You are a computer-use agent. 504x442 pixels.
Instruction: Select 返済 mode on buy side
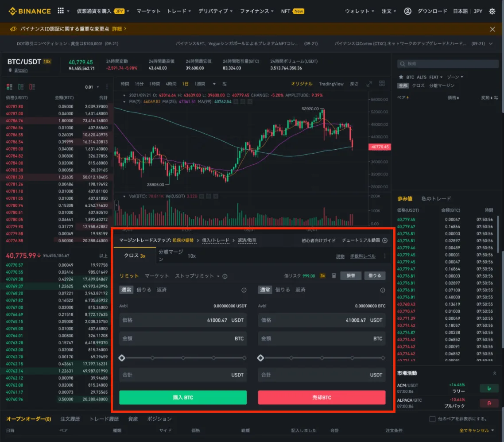[161, 290]
